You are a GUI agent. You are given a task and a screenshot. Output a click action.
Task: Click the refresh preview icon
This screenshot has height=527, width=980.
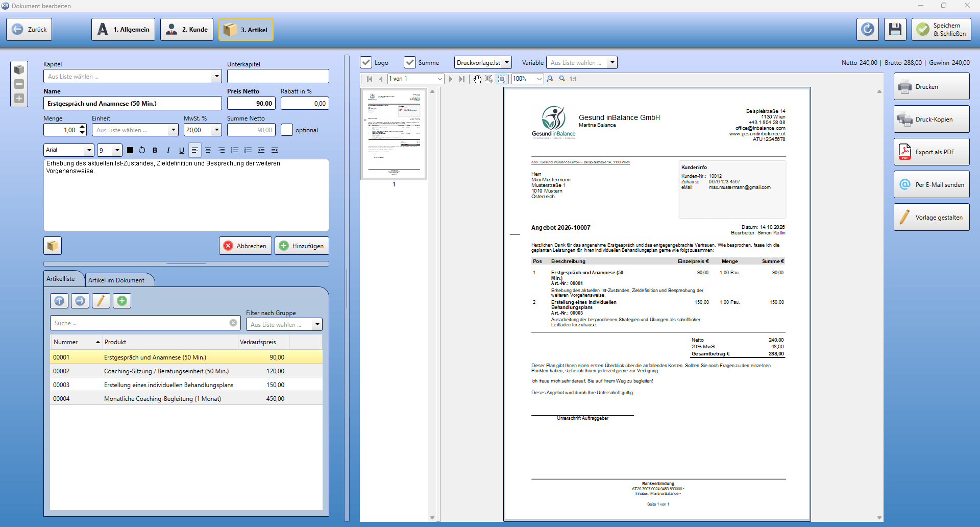[x=867, y=30]
